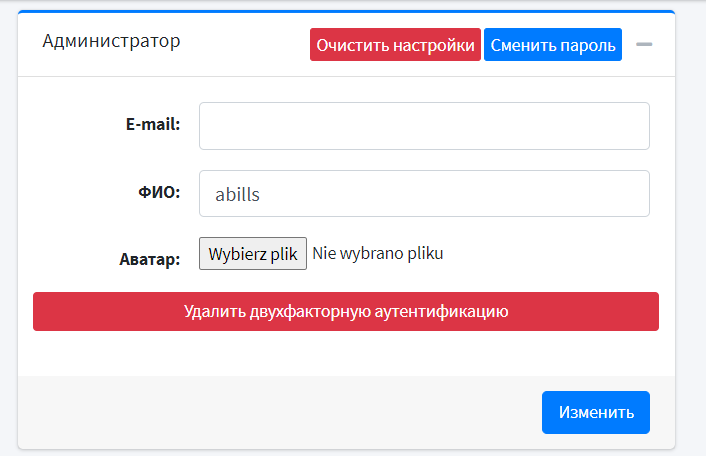This screenshot has width=706, height=456.
Task: Click the right end of the ФИО field
Action: tap(630, 194)
